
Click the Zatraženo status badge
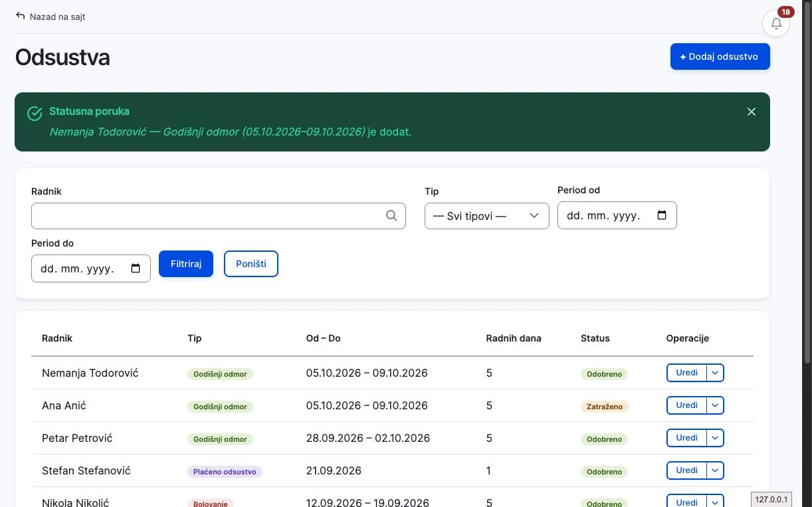coord(605,407)
